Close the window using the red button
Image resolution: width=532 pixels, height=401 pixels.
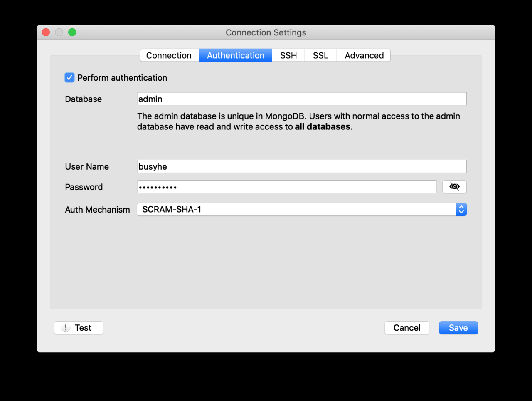pos(46,32)
